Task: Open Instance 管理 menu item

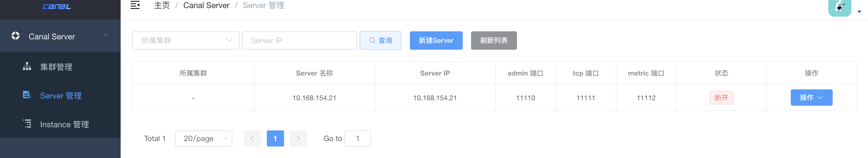Action: [x=60, y=124]
